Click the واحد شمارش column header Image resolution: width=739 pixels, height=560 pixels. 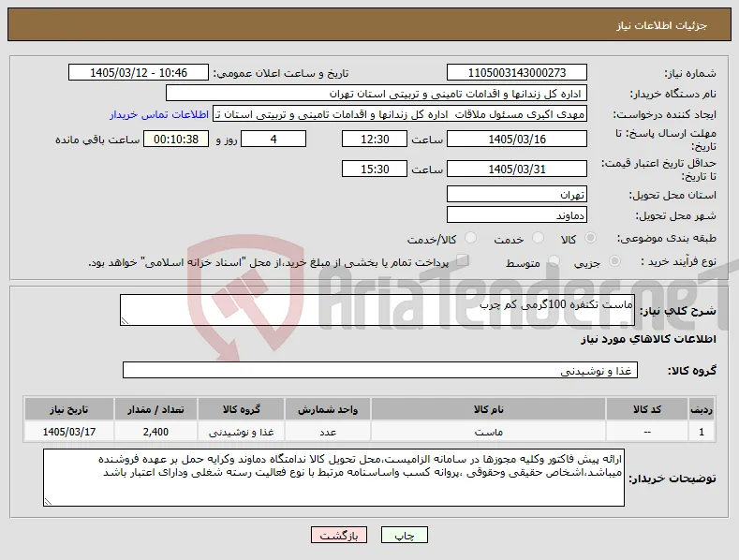(x=328, y=409)
